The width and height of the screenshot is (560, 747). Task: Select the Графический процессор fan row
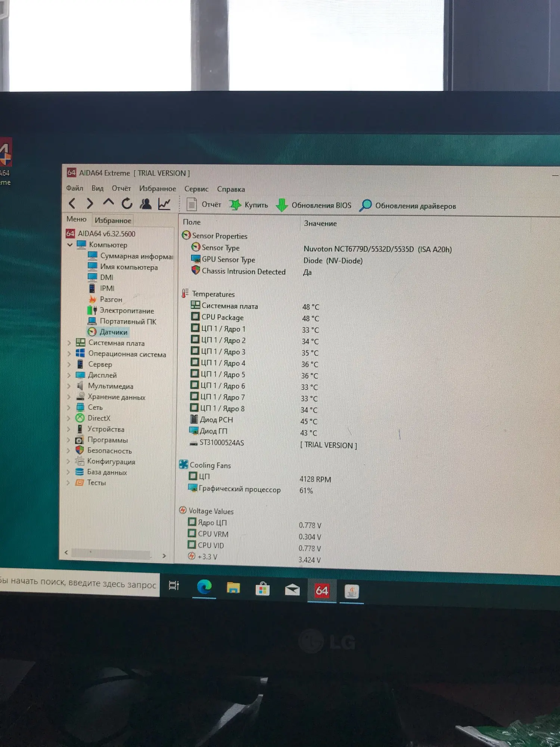tap(251, 489)
